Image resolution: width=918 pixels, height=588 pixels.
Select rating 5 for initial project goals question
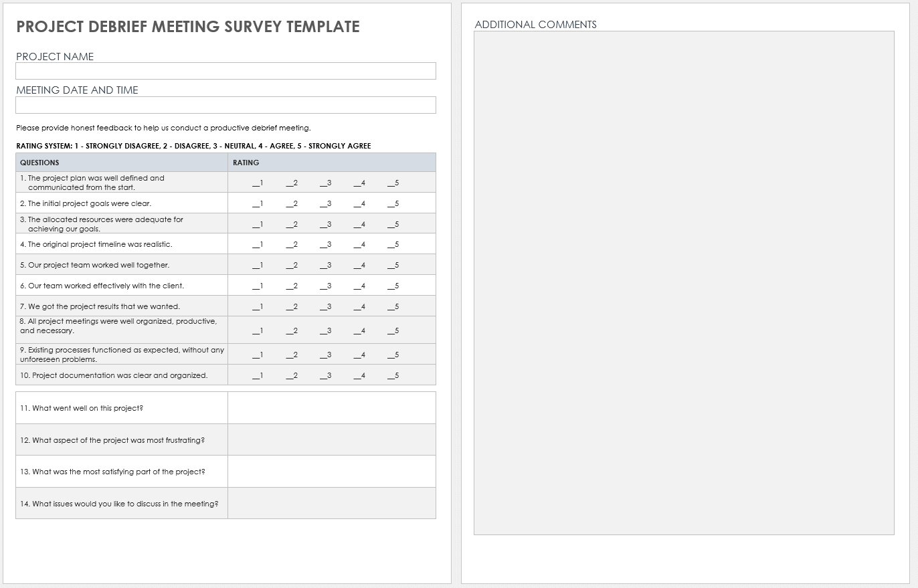[393, 204]
